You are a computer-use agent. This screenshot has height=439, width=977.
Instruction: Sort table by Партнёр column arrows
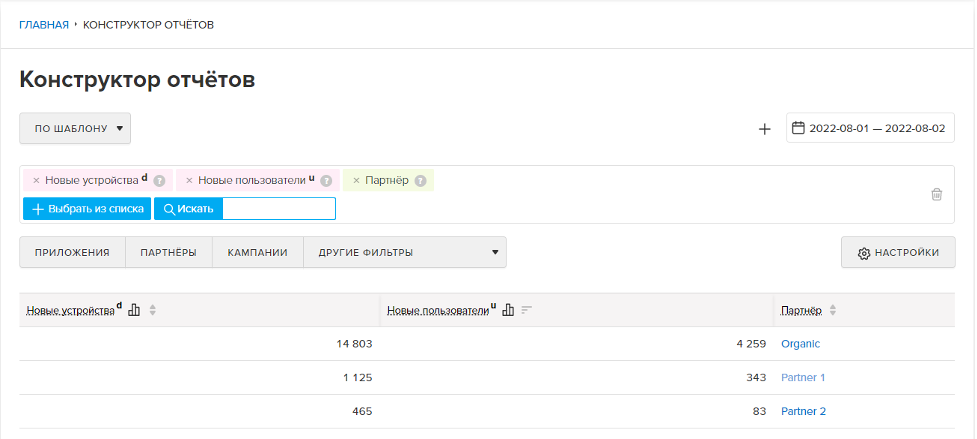pos(833,310)
